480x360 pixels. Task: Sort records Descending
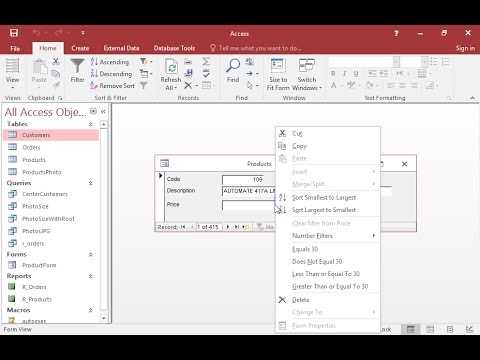[x=111, y=74]
